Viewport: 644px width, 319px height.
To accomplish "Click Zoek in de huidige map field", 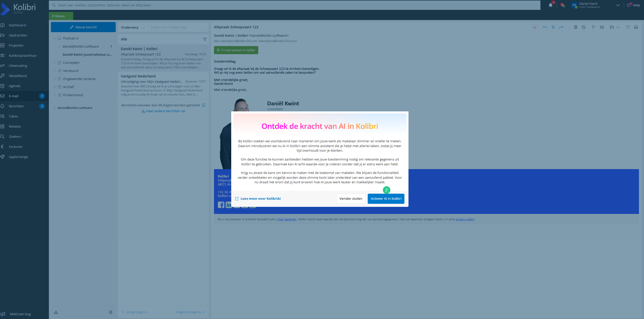I will [x=178, y=27].
